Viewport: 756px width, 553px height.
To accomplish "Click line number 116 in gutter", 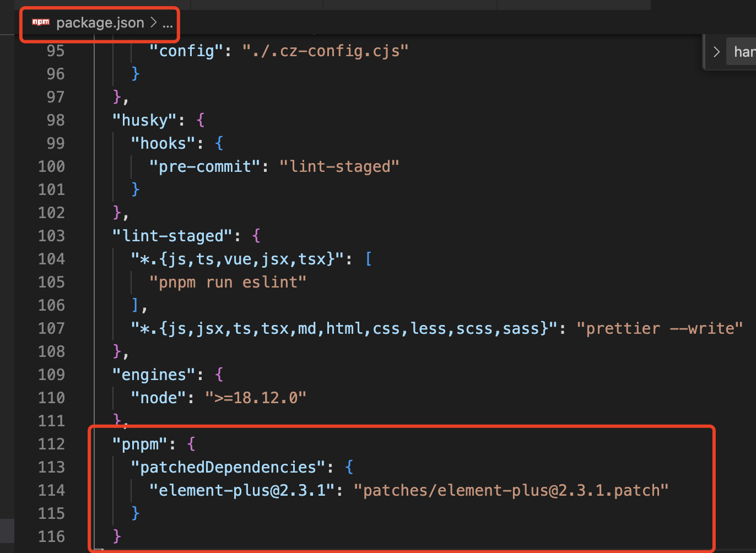I will coord(51,536).
